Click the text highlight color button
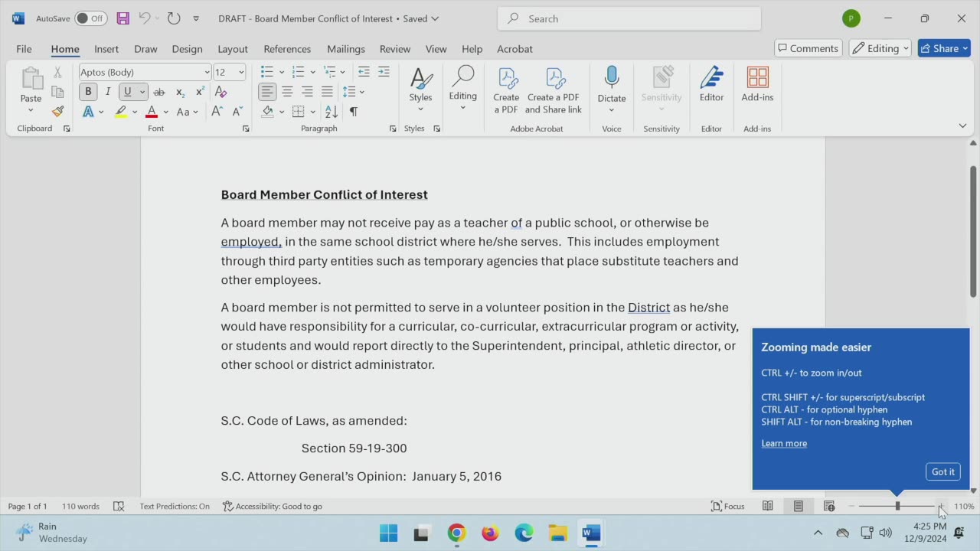 (x=120, y=112)
